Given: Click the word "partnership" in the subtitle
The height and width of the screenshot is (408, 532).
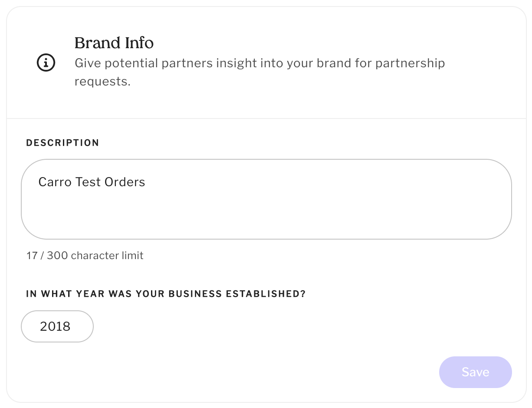Looking at the screenshot, I should pos(410,63).
